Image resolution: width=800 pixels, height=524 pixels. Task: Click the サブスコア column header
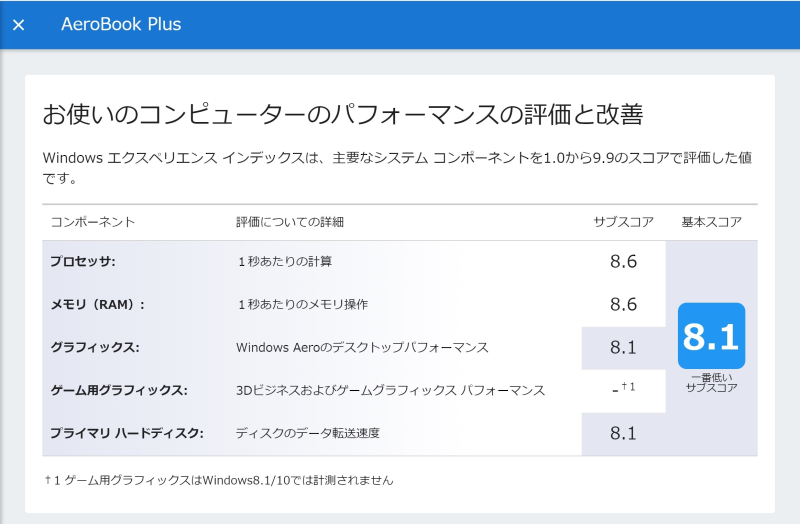point(623,222)
